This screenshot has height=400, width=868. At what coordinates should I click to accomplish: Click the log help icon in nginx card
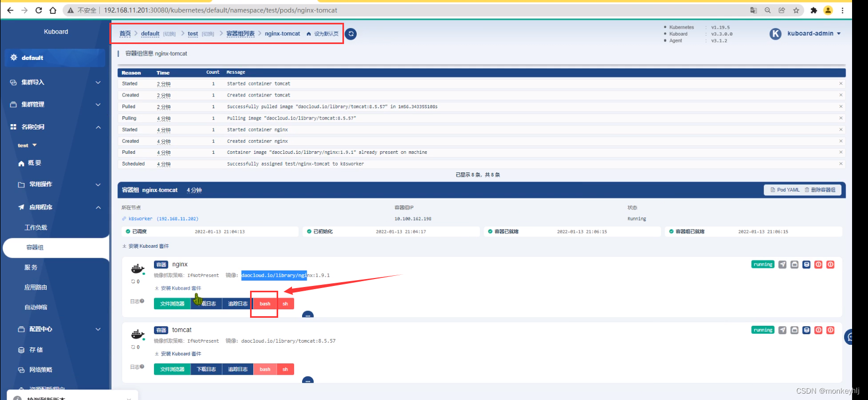coord(142,301)
